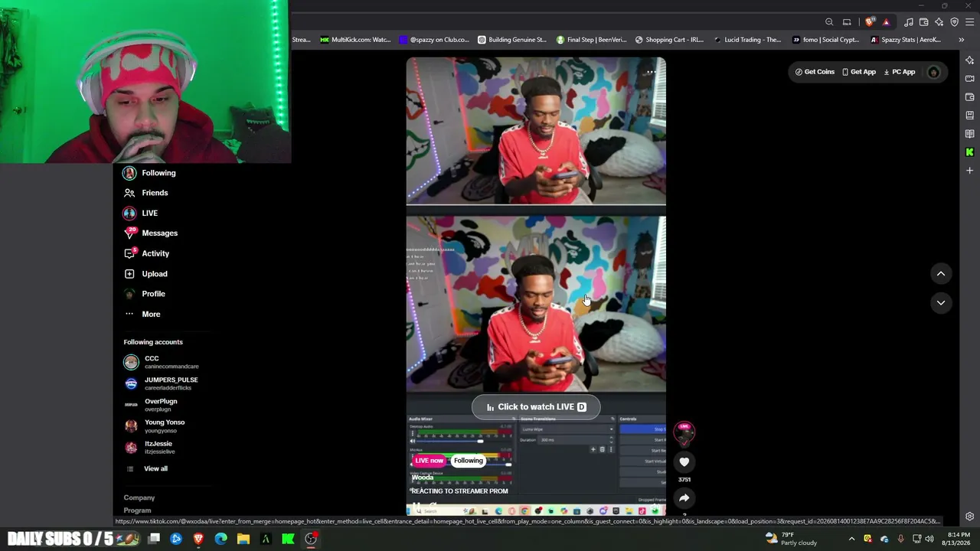Open Brave Leo AI sparkle icon in toolbar
This screenshot has width=980, height=551.
point(939,22)
